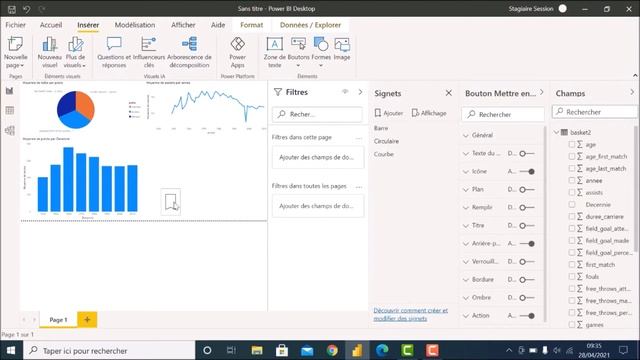Toggle the Texte du bouton switch
The height and width of the screenshot is (360, 640).
tap(527, 153)
